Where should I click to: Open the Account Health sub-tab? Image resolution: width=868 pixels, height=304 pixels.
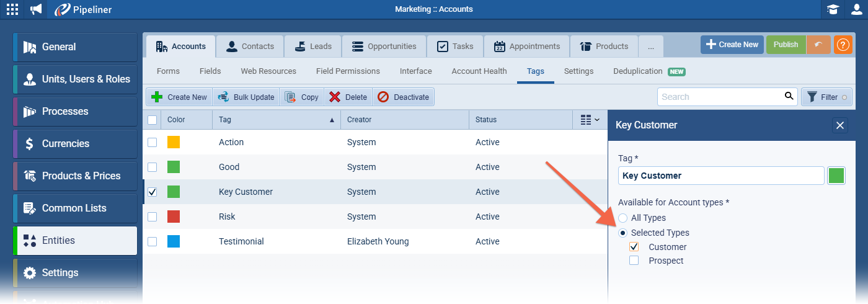(x=479, y=71)
